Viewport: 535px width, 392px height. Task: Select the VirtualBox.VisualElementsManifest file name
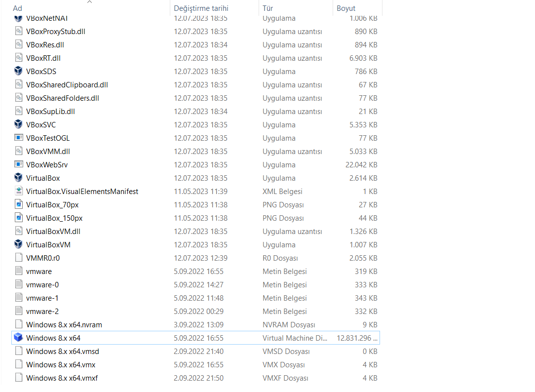point(82,192)
